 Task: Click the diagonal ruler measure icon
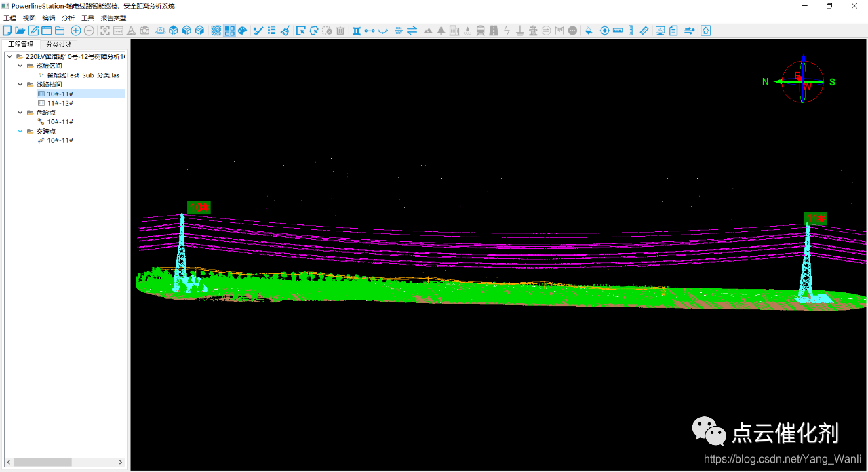coord(644,31)
